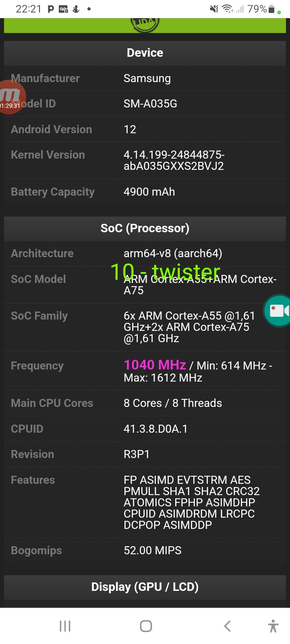Open the accessibility shortcut icon
The width and height of the screenshot is (290, 644).
tap(273, 626)
